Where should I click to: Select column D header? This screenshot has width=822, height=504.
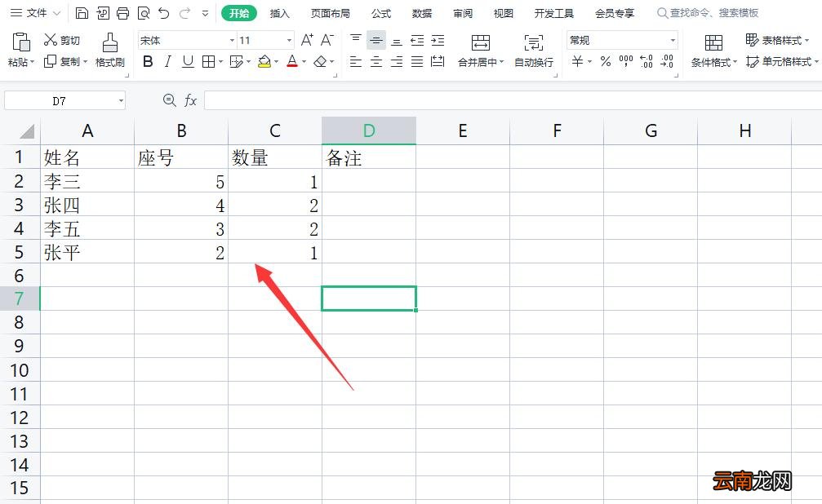[x=369, y=130]
